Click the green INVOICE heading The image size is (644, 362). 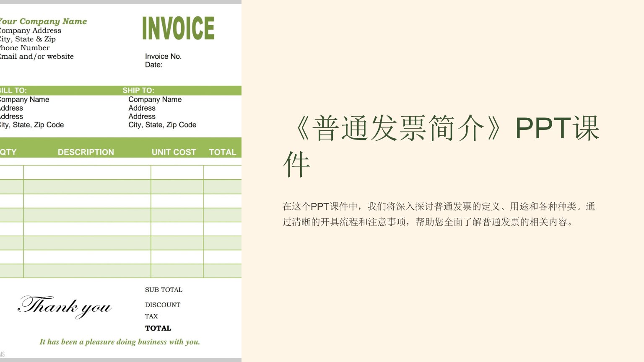[178, 28]
